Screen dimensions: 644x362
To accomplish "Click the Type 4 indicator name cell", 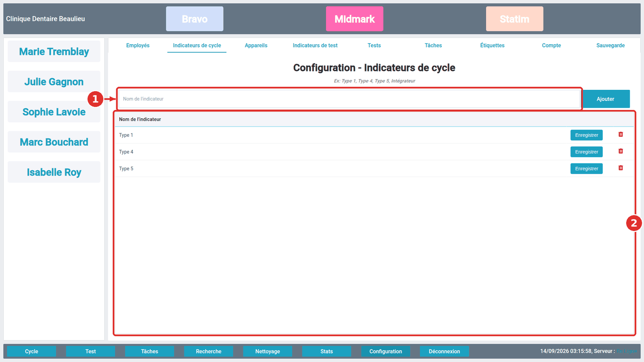I will click(126, 152).
